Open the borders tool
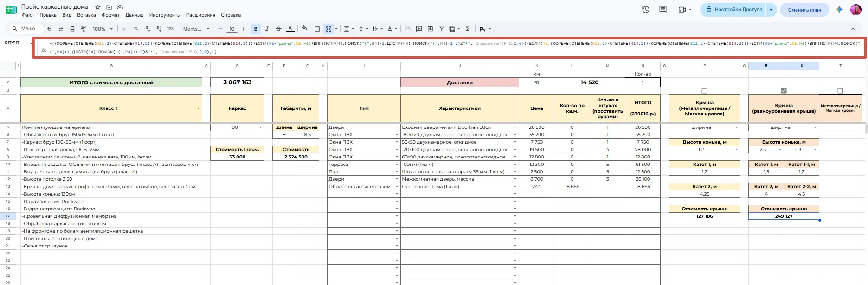Viewport: 868px width, 285px height. click(x=317, y=29)
